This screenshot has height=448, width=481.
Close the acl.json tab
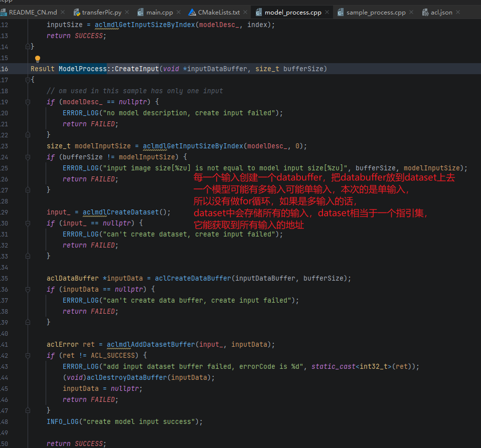[x=458, y=12]
